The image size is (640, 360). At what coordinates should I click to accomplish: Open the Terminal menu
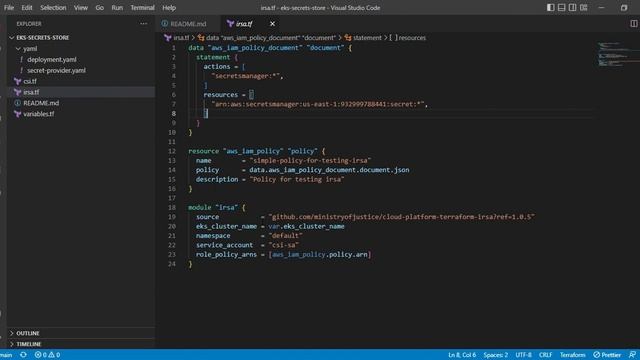coord(142,8)
